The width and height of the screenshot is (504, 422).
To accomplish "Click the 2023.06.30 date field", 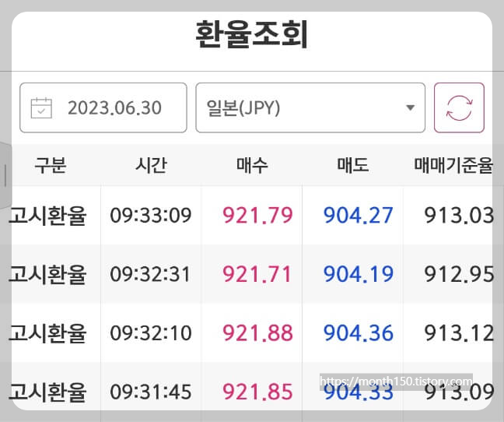I will pyautogui.click(x=103, y=107).
